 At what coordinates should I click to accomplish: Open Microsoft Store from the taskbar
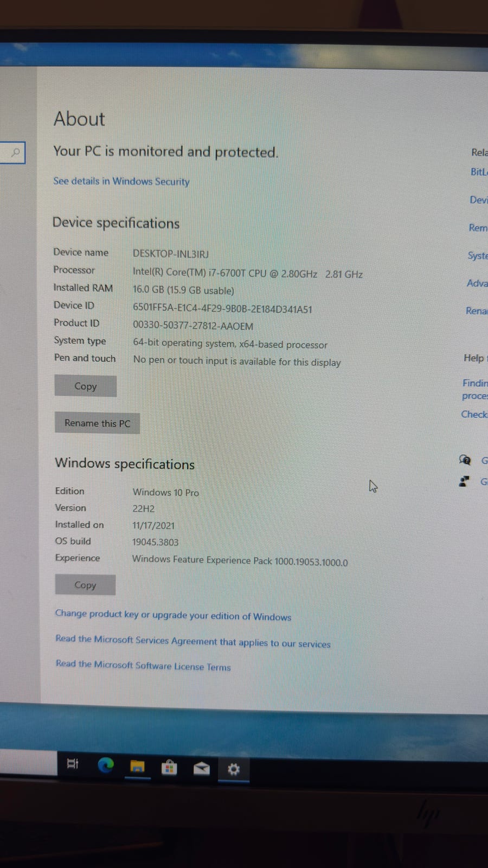[x=169, y=767]
